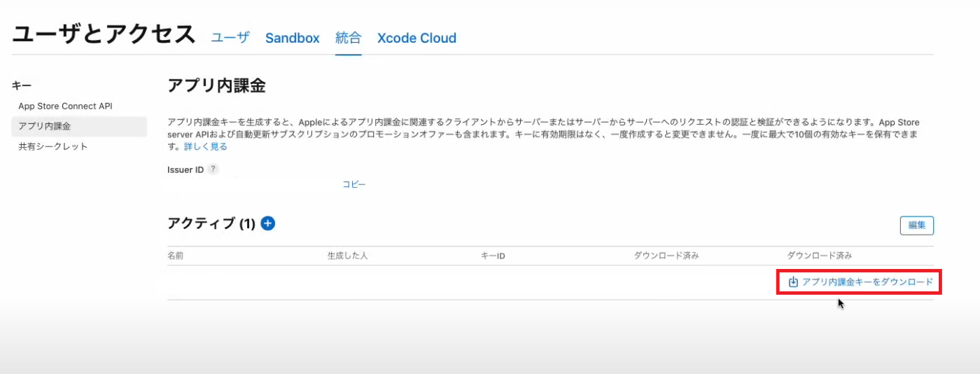The image size is (980, 374).
Task: Click the 生成した人 column header
Action: [x=347, y=256]
